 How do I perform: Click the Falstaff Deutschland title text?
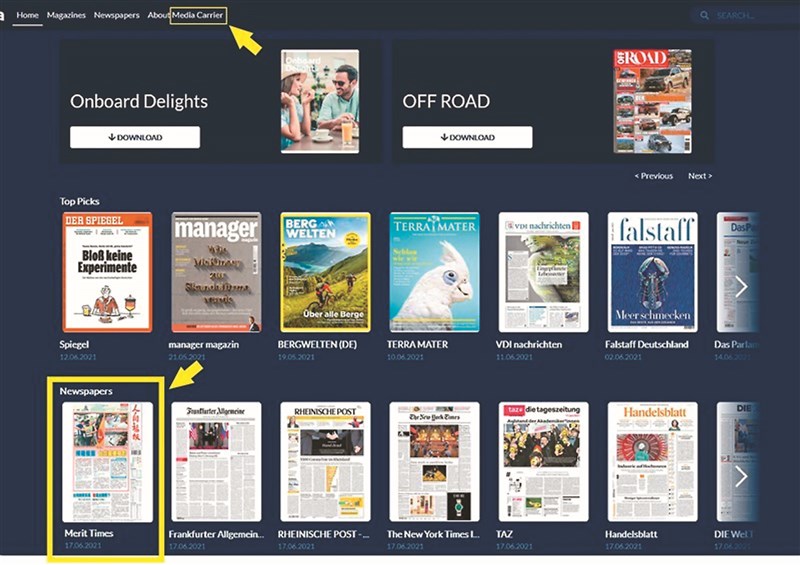(x=646, y=345)
